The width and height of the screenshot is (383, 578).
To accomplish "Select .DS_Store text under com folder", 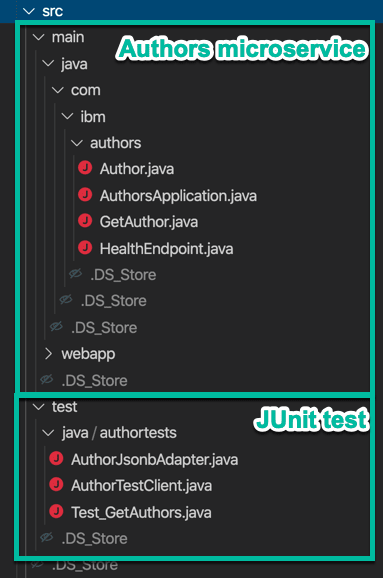I will coord(114,301).
